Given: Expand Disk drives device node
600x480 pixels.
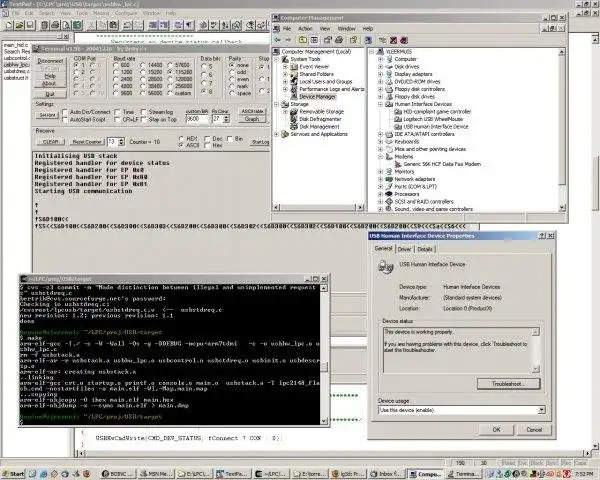Looking at the screenshot, I should point(380,67).
